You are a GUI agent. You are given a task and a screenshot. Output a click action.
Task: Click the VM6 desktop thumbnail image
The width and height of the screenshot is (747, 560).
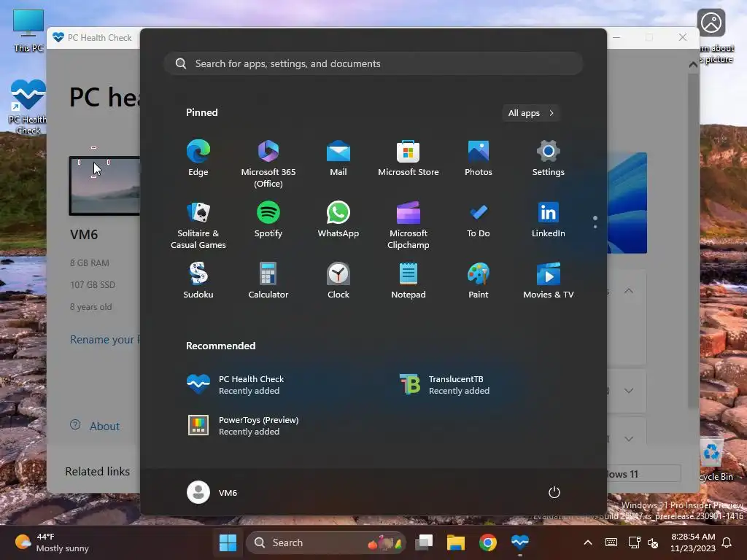pyautogui.click(x=105, y=186)
